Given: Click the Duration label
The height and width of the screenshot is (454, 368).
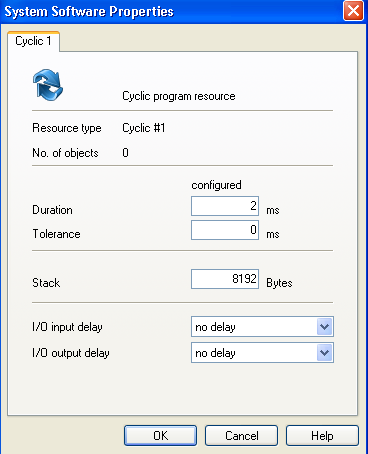Looking at the screenshot, I should pyautogui.click(x=52, y=210).
